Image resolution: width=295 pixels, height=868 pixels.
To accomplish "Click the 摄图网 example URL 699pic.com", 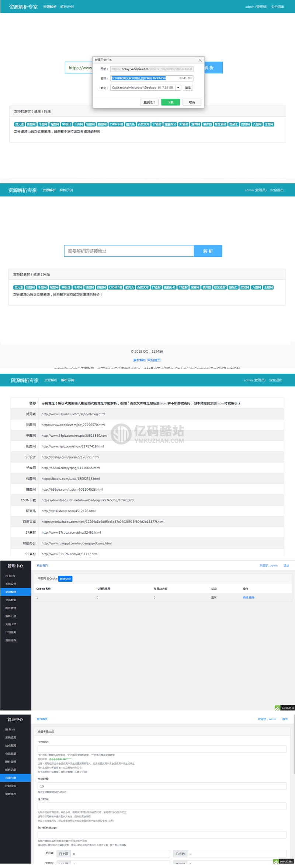I will (x=72, y=490).
